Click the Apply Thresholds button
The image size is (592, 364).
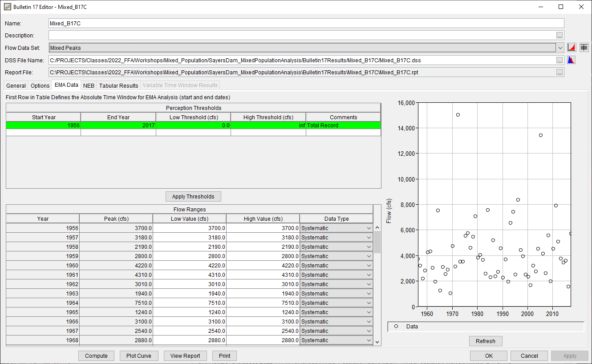tap(193, 196)
